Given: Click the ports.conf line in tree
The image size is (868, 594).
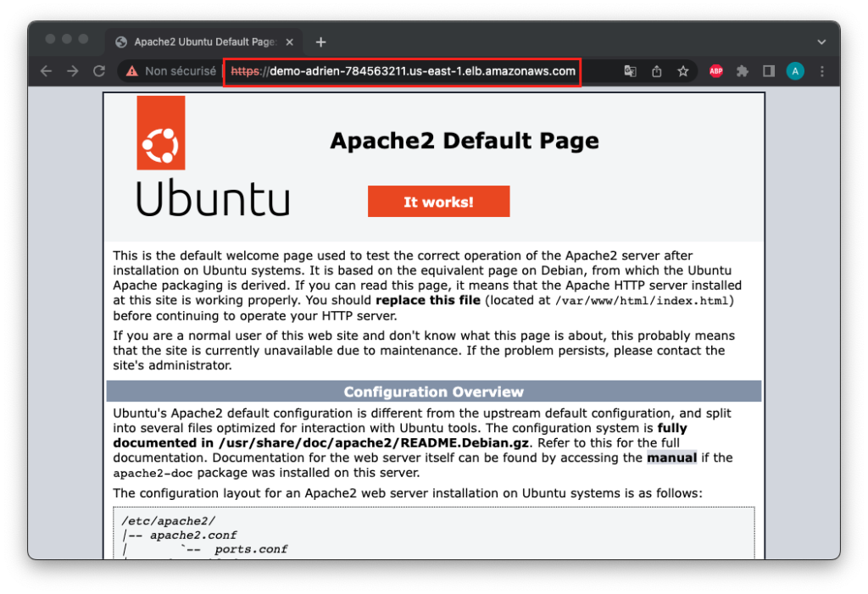Looking at the screenshot, I should click(251, 549).
